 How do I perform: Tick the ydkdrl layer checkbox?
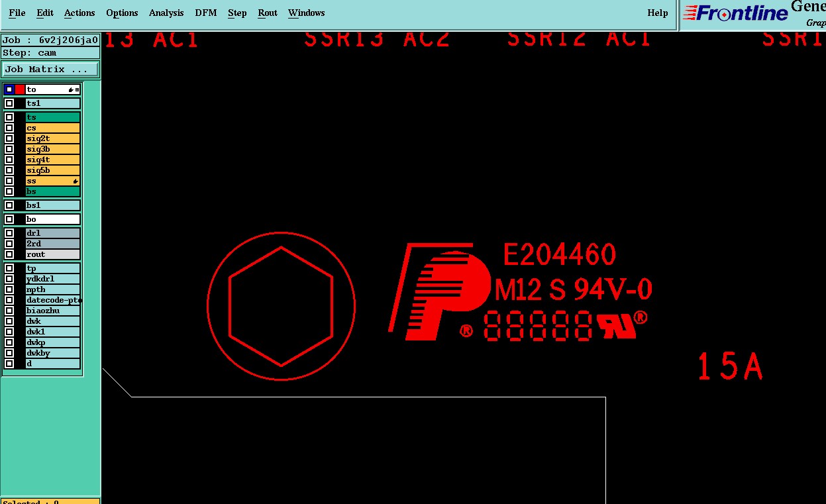(9, 279)
